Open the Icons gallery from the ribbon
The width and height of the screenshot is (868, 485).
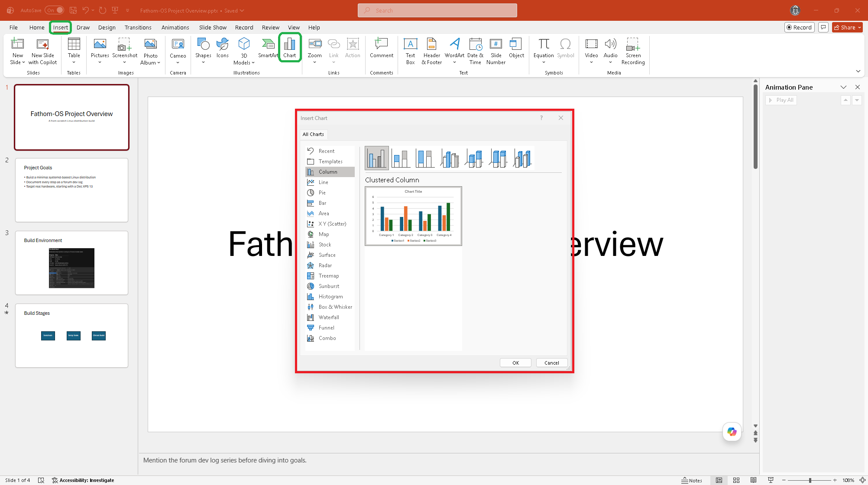(x=222, y=48)
